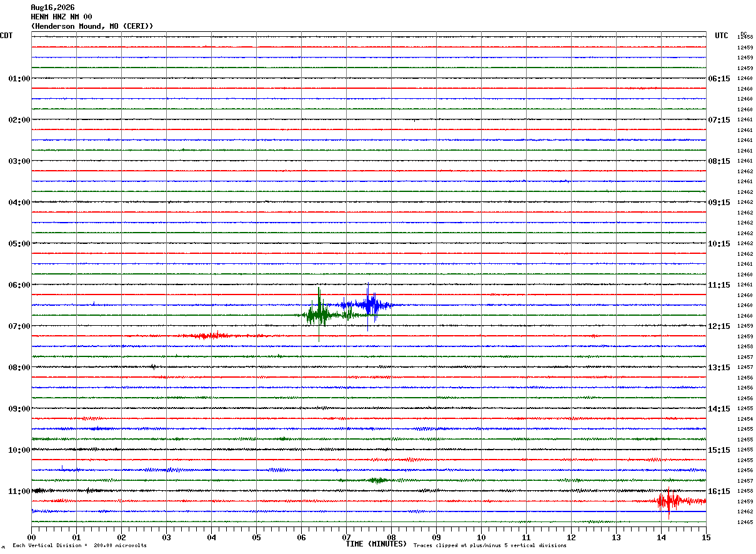Screen dimensions: 756x554
Task: Click the CDT timezone label
Action: [x=6, y=36]
